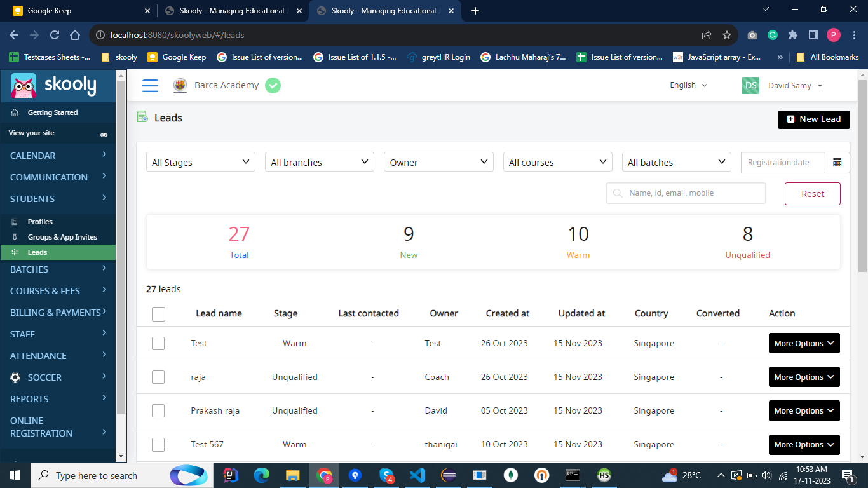Open the All Stages dropdown
The image size is (868, 488).
[x=201, y=162]
